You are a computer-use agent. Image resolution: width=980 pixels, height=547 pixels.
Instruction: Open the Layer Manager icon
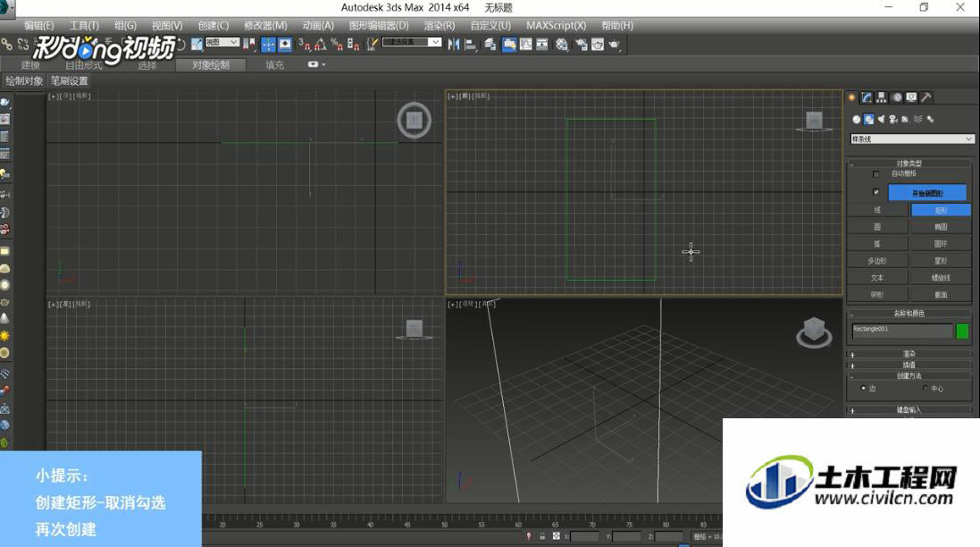[x=490, y=44]
